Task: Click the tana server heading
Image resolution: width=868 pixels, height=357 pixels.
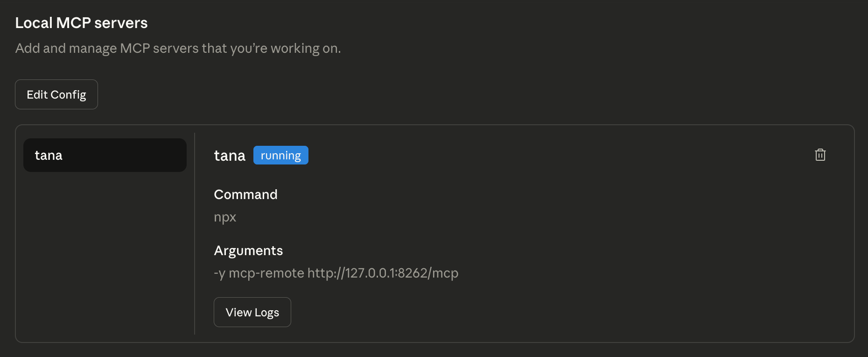Action: (x=230, y=156)
